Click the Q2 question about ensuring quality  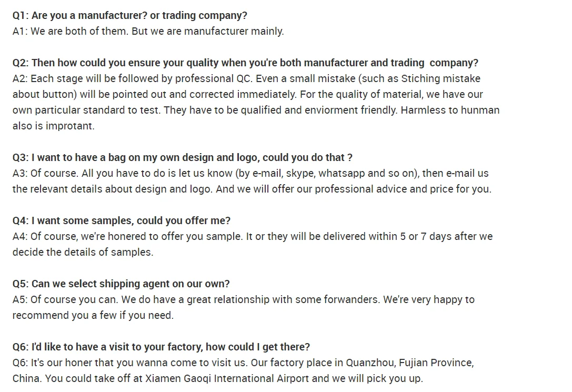coord(245,63)
